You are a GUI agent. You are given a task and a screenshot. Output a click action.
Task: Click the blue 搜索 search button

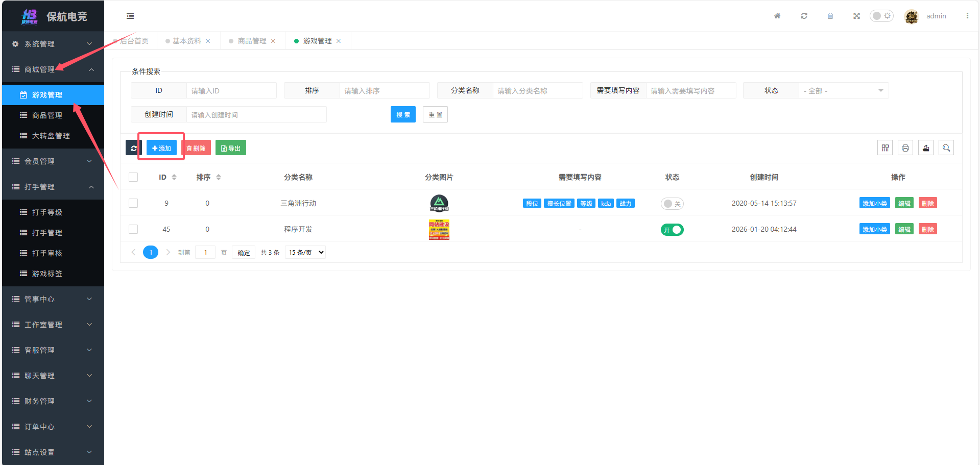click(x=403, y=115)
